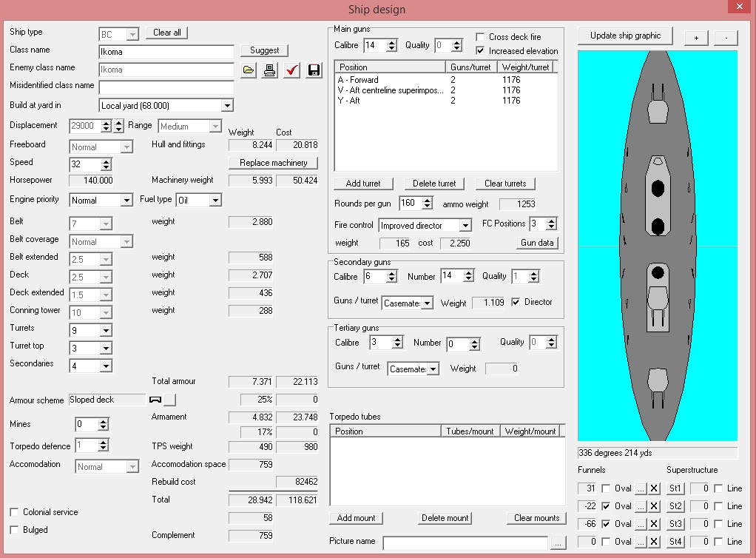Click the armour scheme diagram icon
756x558 pixels.
(155, 400)
